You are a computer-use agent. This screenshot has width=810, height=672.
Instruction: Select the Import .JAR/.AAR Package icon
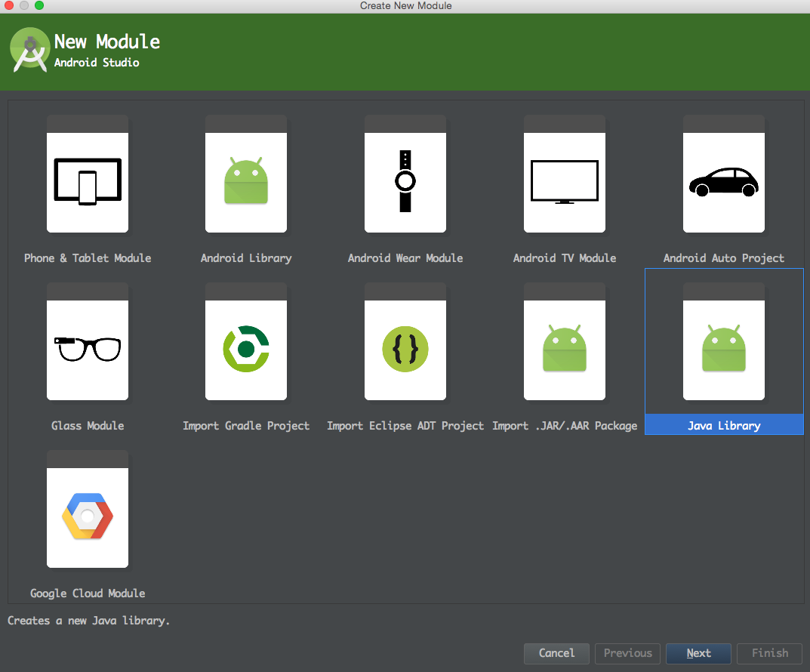pyautogui.click(x=565, y=350)
